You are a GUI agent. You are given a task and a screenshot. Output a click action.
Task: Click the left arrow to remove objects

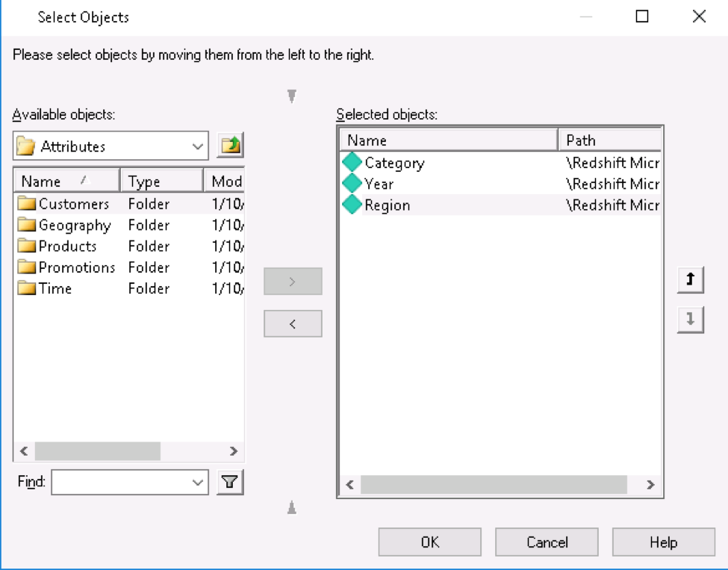click(x=292, y=323)
